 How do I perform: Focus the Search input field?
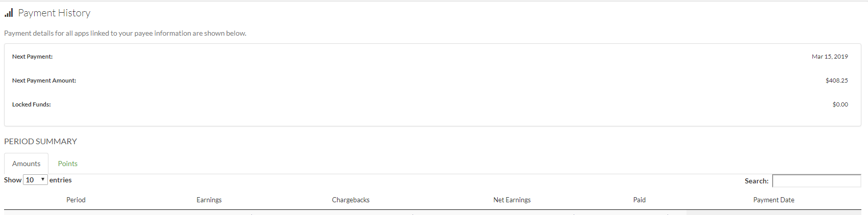coord(816,181)
